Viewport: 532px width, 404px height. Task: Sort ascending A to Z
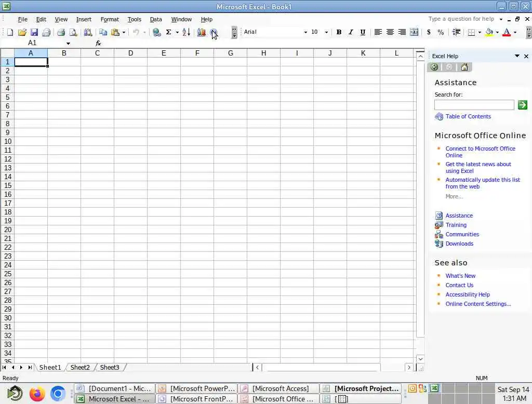coord(187,32)
